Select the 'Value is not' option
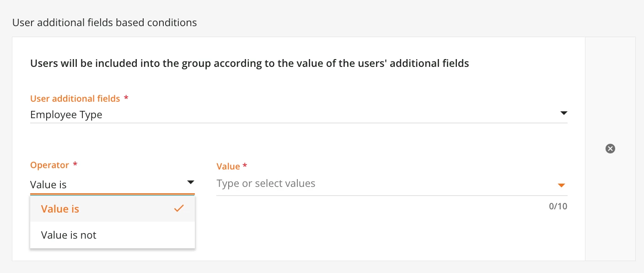Image resolution: width=644 pixels, height=273 pixels. pyautogui.click(x=69, y=235)
